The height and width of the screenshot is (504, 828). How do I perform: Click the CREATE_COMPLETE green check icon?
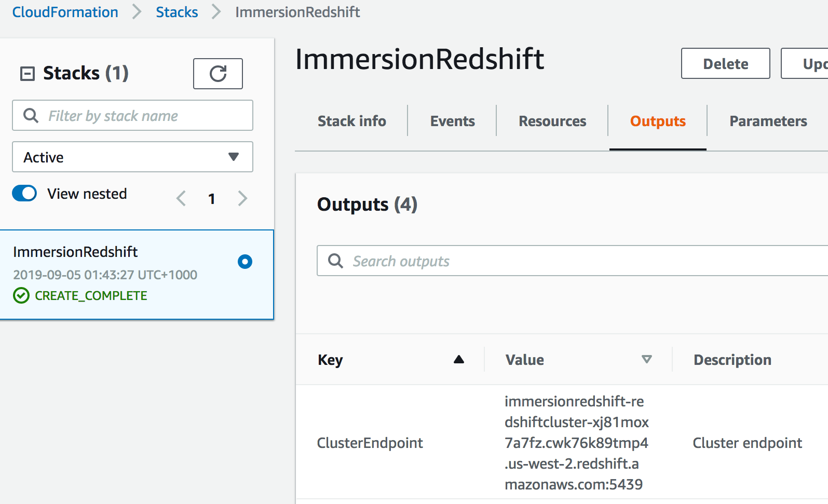21,295
